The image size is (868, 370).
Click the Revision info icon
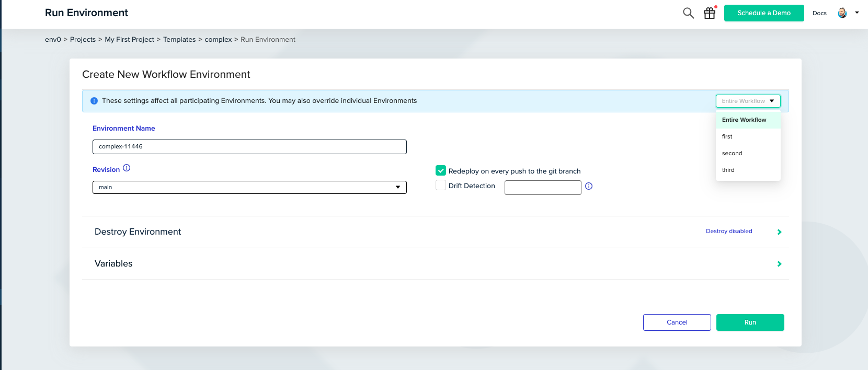click(127, 168)
